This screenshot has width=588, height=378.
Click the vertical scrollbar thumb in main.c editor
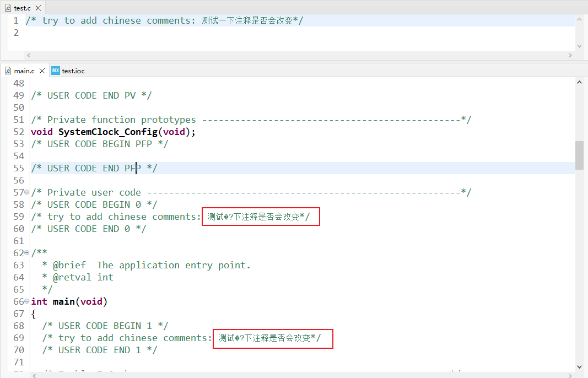pyautogui.click(x=579, y=155)
